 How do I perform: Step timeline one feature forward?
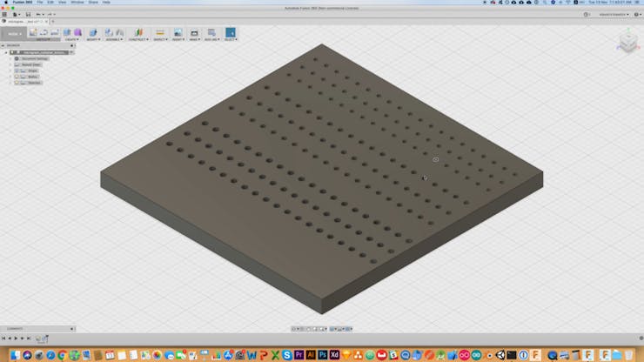[x=22, y=339]
